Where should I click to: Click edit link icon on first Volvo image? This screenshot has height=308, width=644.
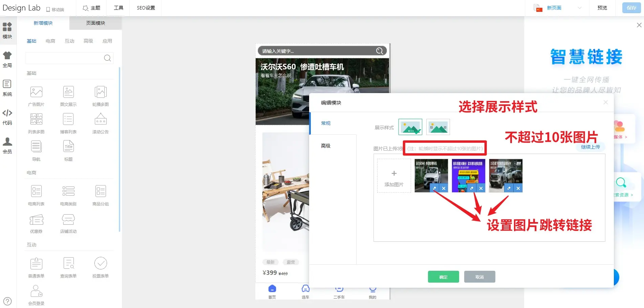click(435, 188)
